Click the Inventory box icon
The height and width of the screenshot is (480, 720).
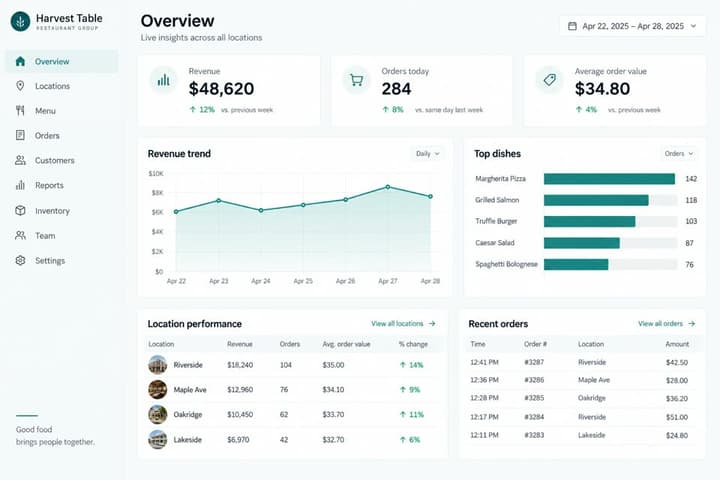tap(20, 210)
